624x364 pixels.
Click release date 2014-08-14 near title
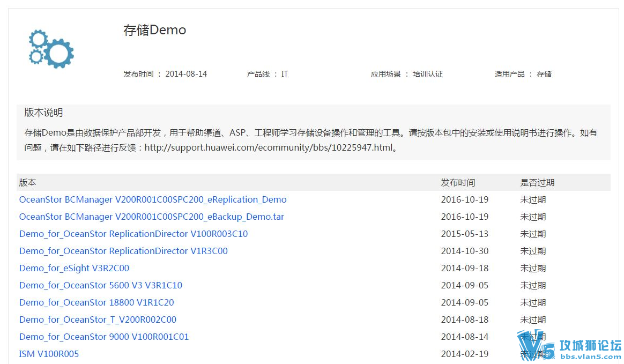pyautogui.click(x=186, y=74)
